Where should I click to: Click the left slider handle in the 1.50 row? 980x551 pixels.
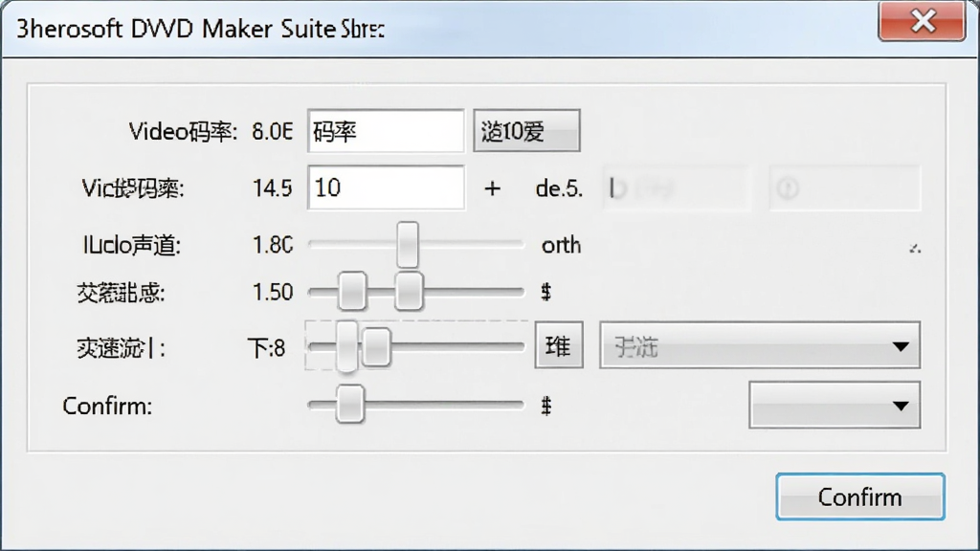click(x=352, y=291)
